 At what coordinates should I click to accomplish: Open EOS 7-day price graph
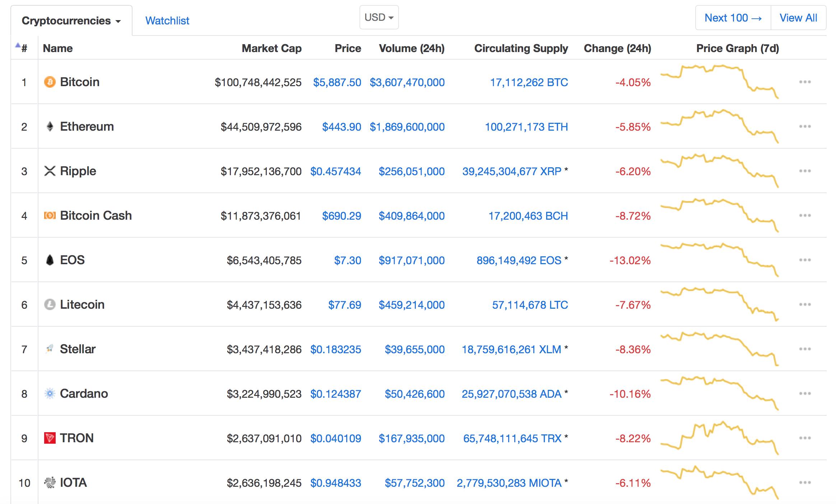click(720, 260)
